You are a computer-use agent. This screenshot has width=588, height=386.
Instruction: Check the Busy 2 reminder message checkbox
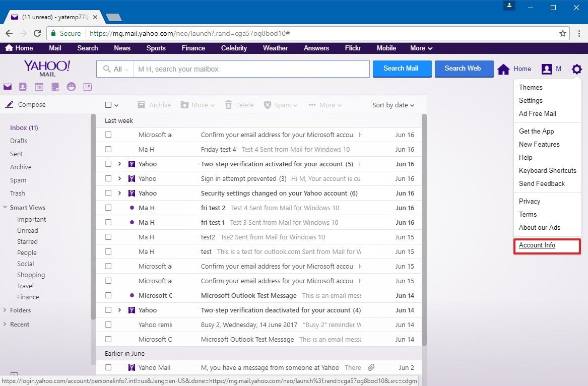108,325
